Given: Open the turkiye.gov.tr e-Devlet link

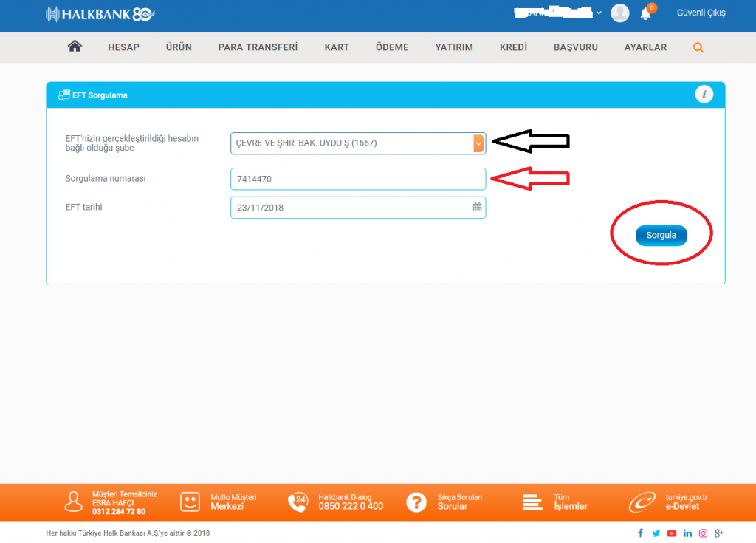Looking at the screenshot, I should pyautogui.click(x=687, y=502).
